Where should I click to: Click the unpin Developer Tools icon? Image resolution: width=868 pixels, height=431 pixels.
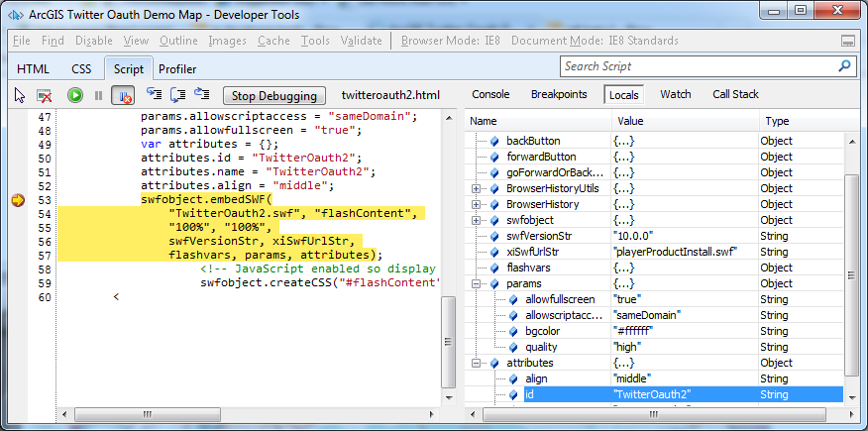(847, 41)
